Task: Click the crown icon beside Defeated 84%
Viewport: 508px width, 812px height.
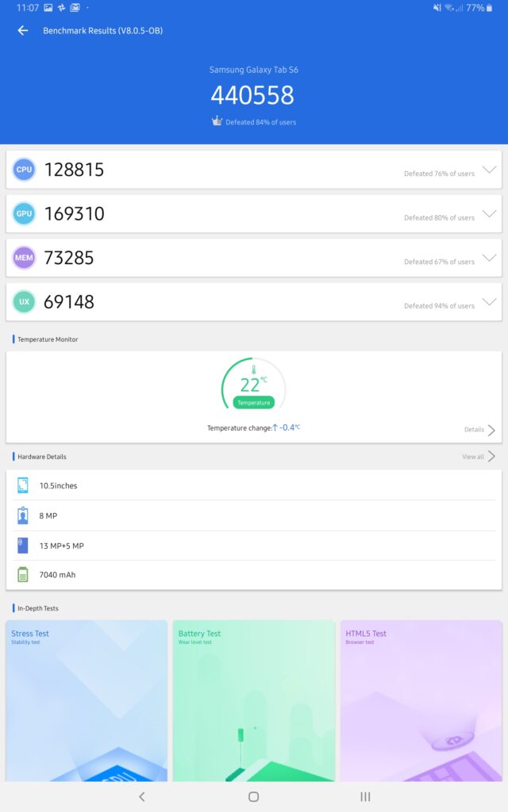Action: pos(217,121)
